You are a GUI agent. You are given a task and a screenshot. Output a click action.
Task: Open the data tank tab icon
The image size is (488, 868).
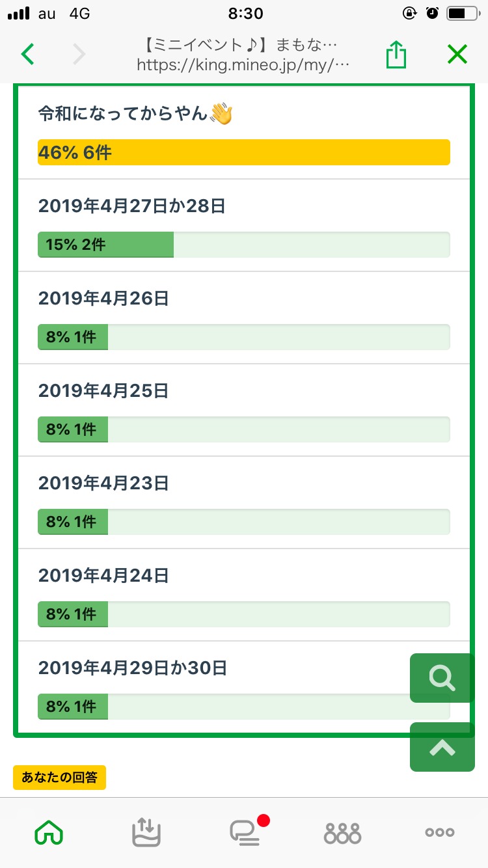[x=146, y=832]
